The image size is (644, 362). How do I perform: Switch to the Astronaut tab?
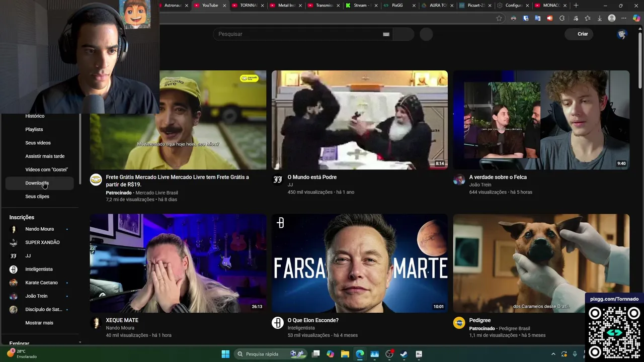point(173,6)
